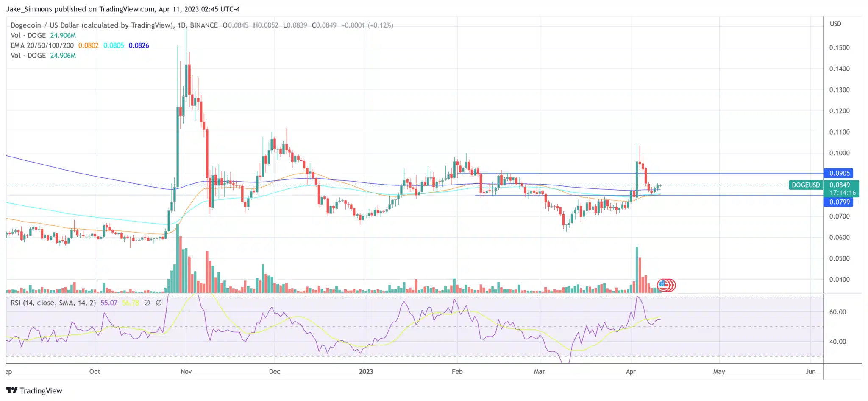
Task: Click the USD currency label on price axis
Action: coord(835,24)
